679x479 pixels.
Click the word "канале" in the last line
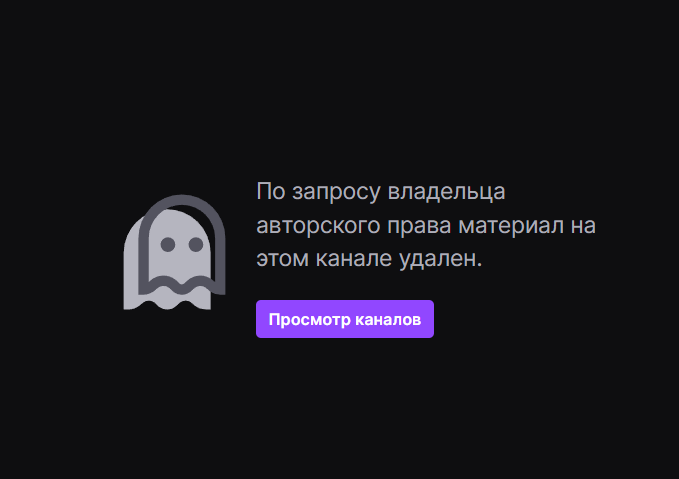tap(353, 259)
